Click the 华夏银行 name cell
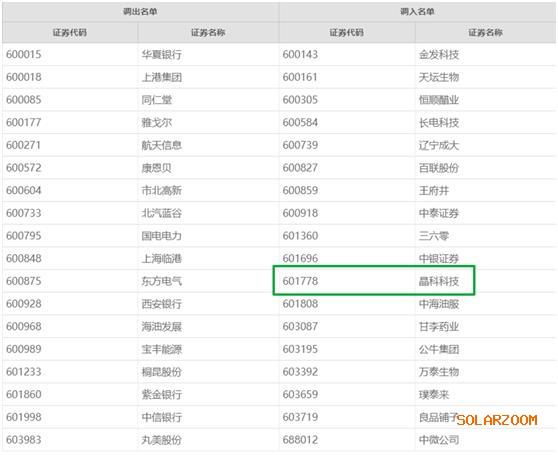This screenshot has width=558, height=455. click(x=162, y=55)
